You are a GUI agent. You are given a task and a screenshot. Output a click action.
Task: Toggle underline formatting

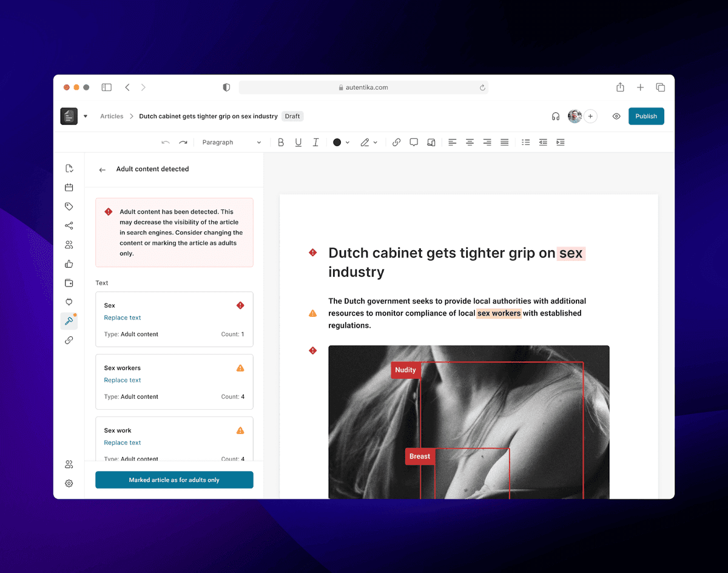tap(298, 142)
